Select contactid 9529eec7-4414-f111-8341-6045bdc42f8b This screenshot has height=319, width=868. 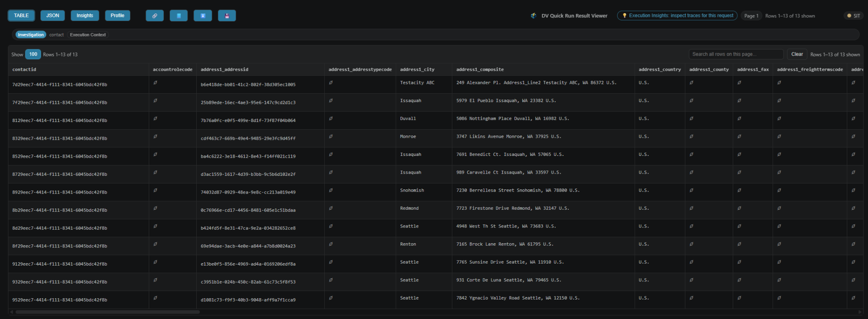[60, 300]
